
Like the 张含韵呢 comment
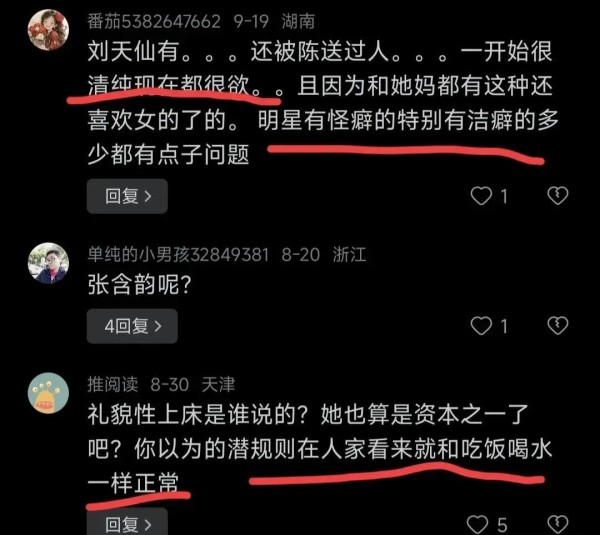(481, 326)
